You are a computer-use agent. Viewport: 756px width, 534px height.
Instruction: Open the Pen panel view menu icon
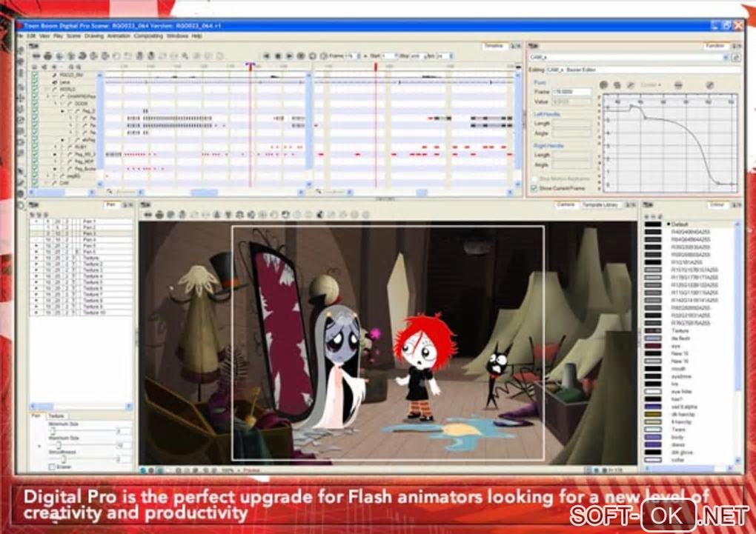tap(33, 205)
